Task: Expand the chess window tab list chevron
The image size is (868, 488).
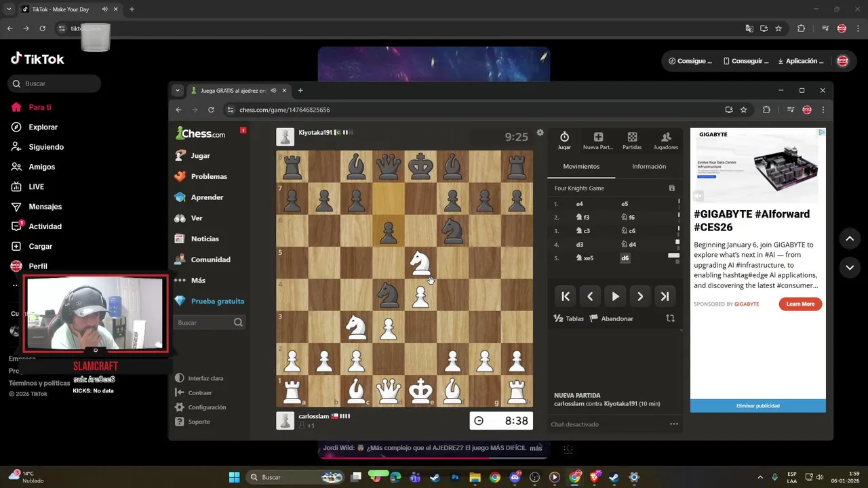Action: pyautogui.click(x=177, y=90)
